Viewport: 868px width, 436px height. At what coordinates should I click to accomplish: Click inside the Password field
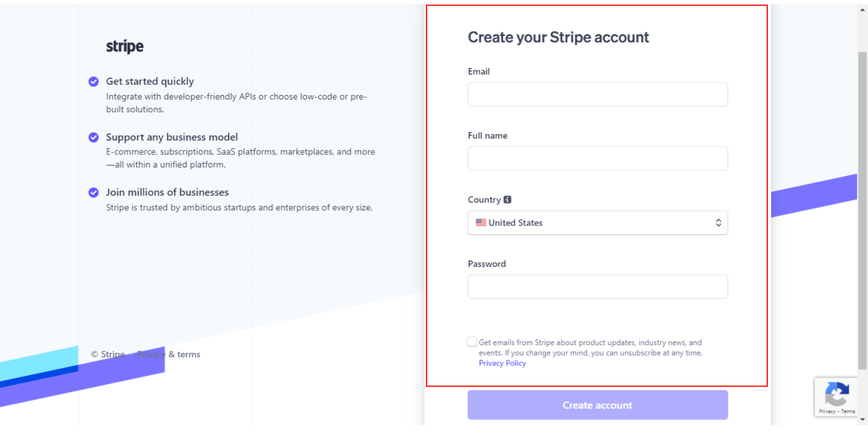click(x=597, y=287)
